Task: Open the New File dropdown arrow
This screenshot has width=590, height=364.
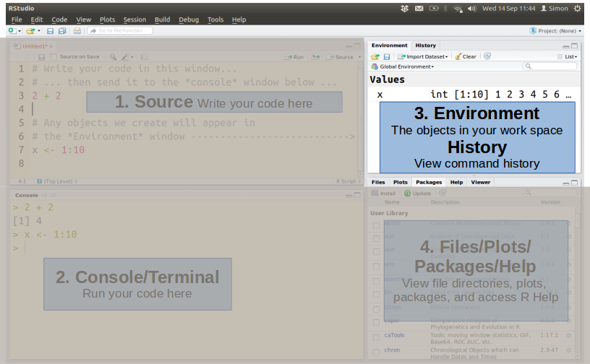Action: pyautogui.click(x=20, y=31)
